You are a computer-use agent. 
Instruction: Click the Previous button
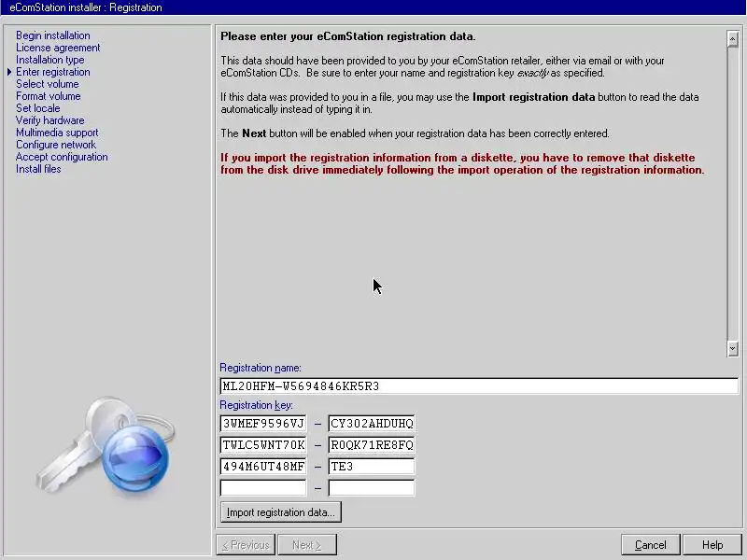click(x=247, y=545)
